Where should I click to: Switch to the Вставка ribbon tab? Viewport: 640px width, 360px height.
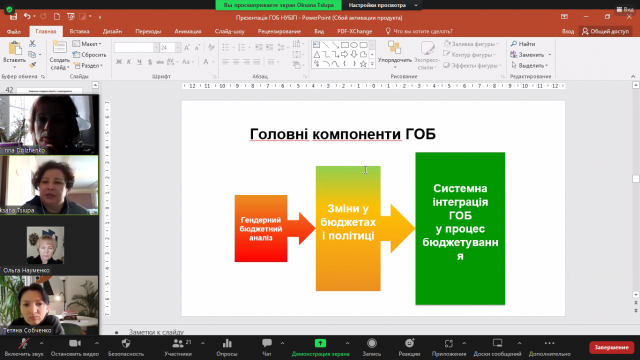(79, 31)
